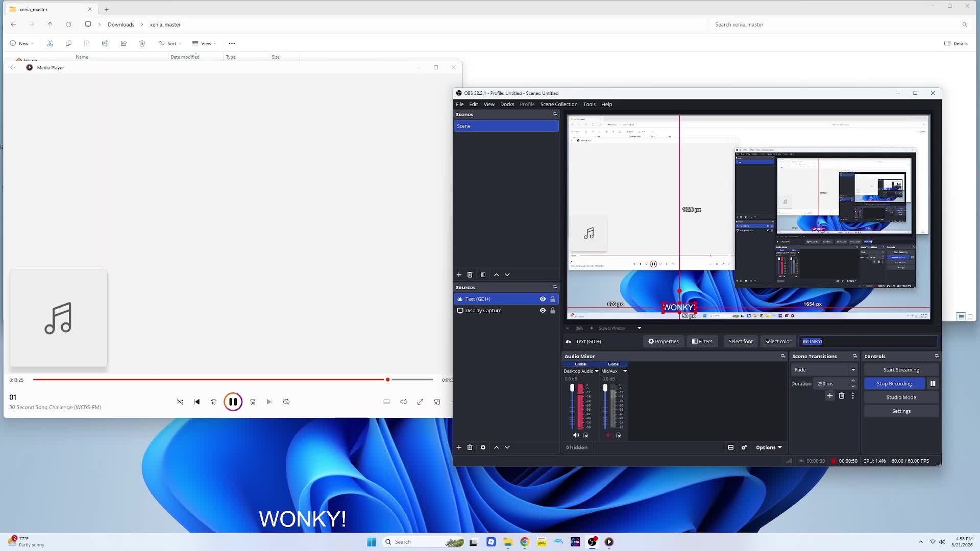Screen dimensions: 980x551
Task: Cut selected item in File Explorer toolbar
Action: (x=50, y=43)
